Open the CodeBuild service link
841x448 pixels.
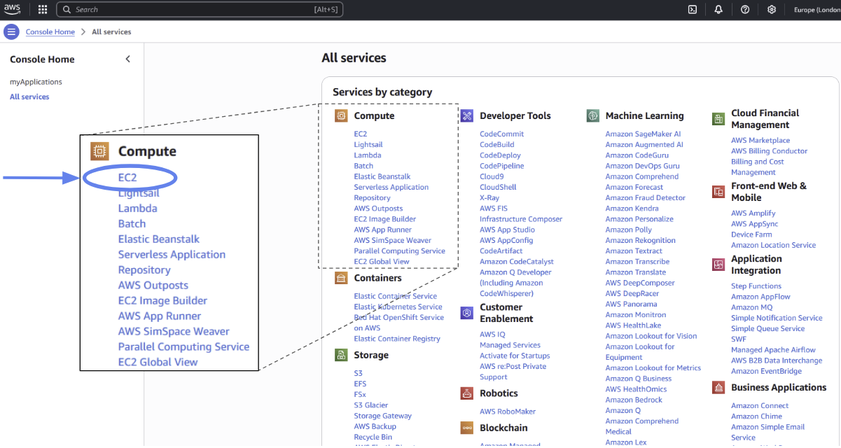coord(497,144)
